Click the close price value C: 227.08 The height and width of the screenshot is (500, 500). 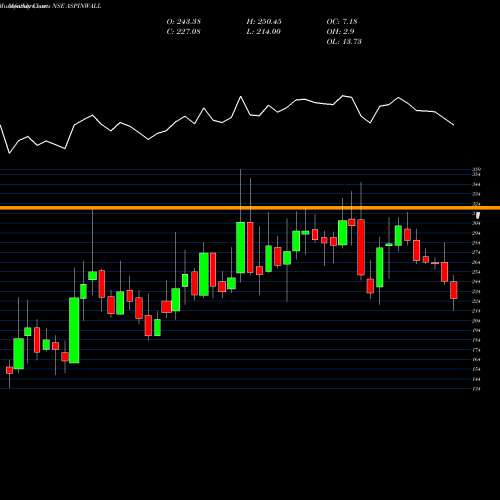(184, 32)
